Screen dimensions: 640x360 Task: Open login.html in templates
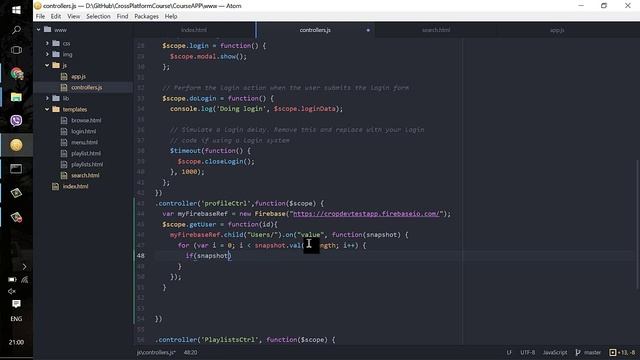click(84, 131)
